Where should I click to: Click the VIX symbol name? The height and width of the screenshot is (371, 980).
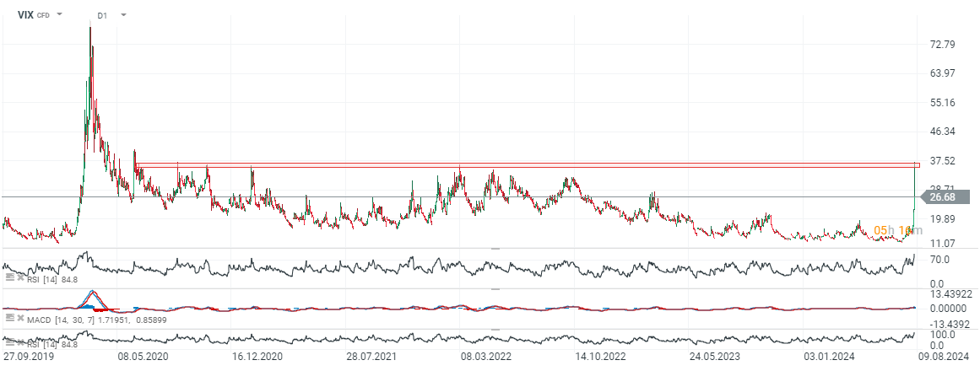point(26,15)
